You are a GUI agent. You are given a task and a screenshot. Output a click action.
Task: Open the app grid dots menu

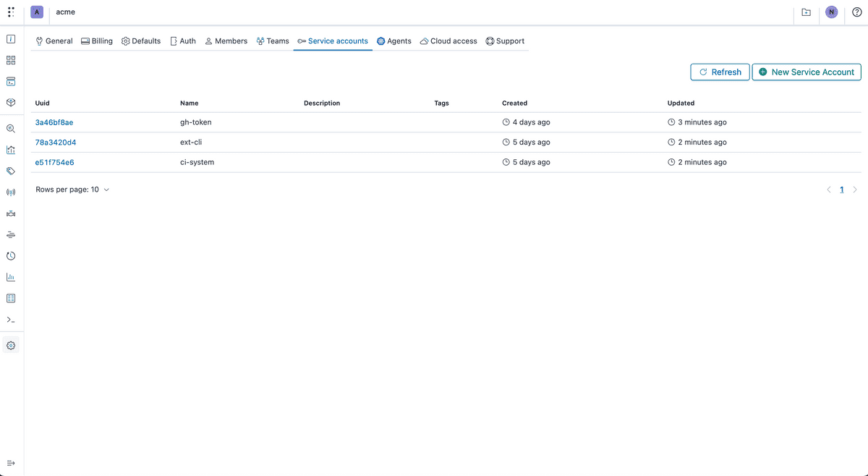[11, 12]
